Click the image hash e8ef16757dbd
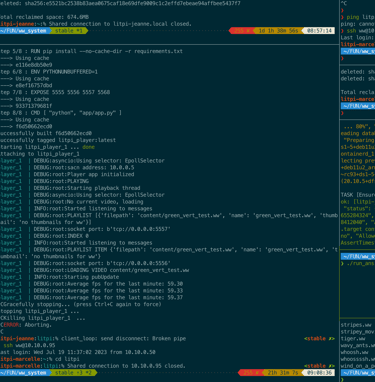Image resolution: width=375 pixels, height=382 pixels. click(x=34, y=85)
